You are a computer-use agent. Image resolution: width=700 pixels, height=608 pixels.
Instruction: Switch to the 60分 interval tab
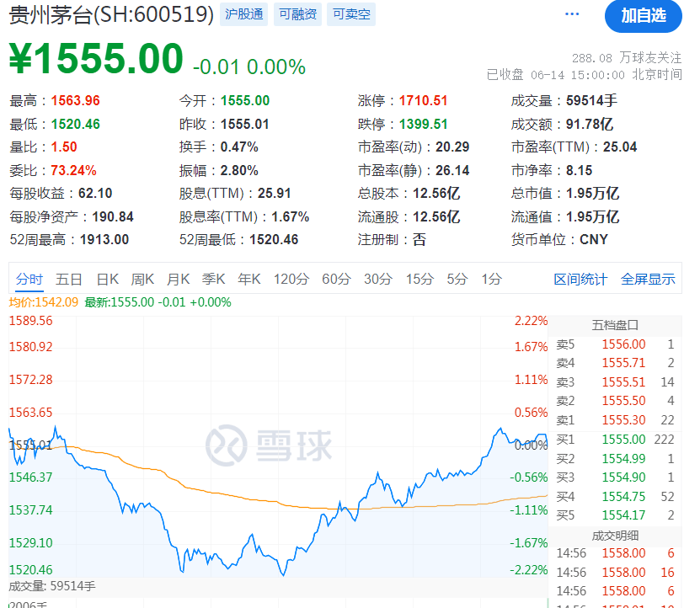click(x=336, y=279)
